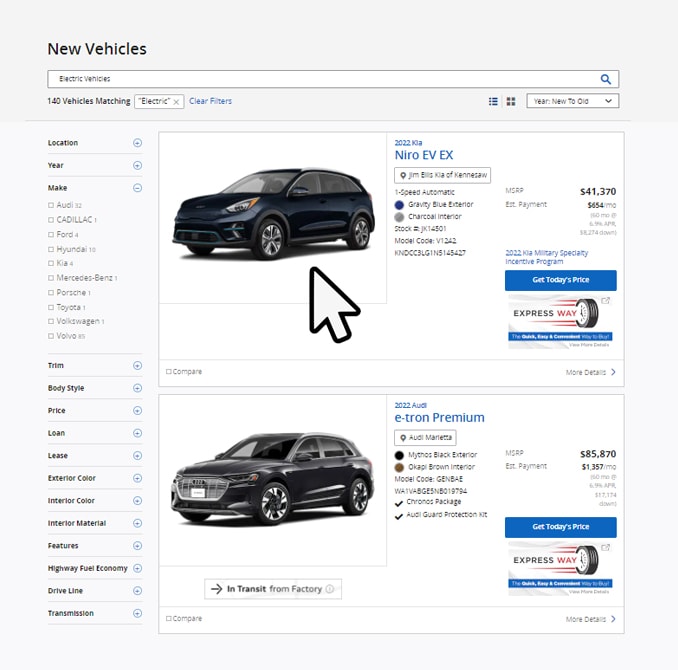This screenshot has width=678, height=670.
Task: Expand the Year filter
Action: 138,165
